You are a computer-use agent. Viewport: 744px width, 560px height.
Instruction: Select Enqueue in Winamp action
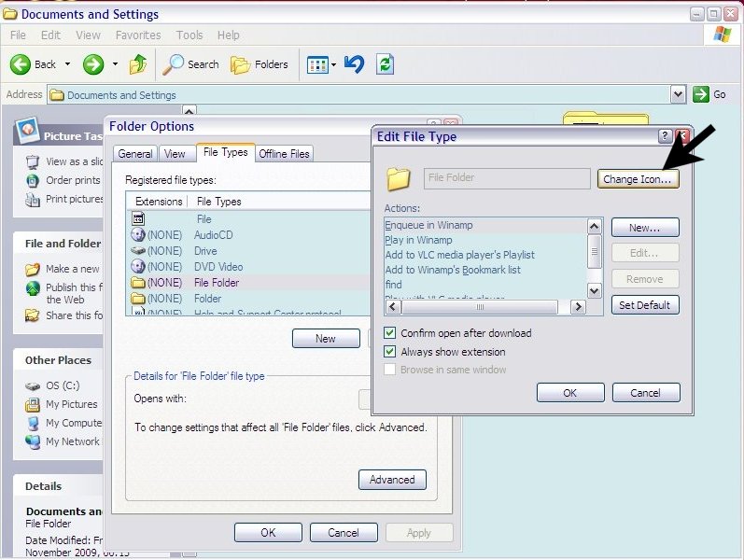point(485,225)
